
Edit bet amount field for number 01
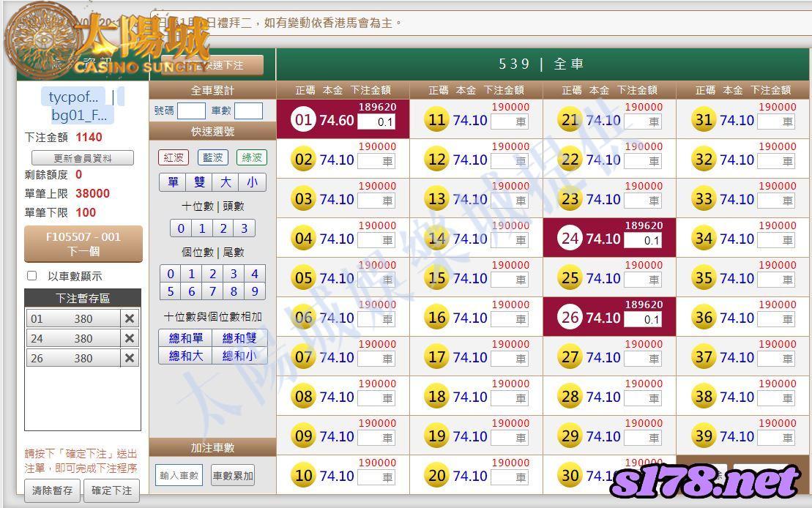click(x=376, y=122)
